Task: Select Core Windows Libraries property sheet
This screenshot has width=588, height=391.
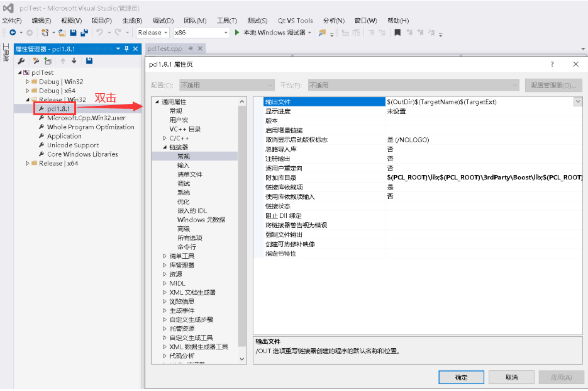Action: pos(82,154)
